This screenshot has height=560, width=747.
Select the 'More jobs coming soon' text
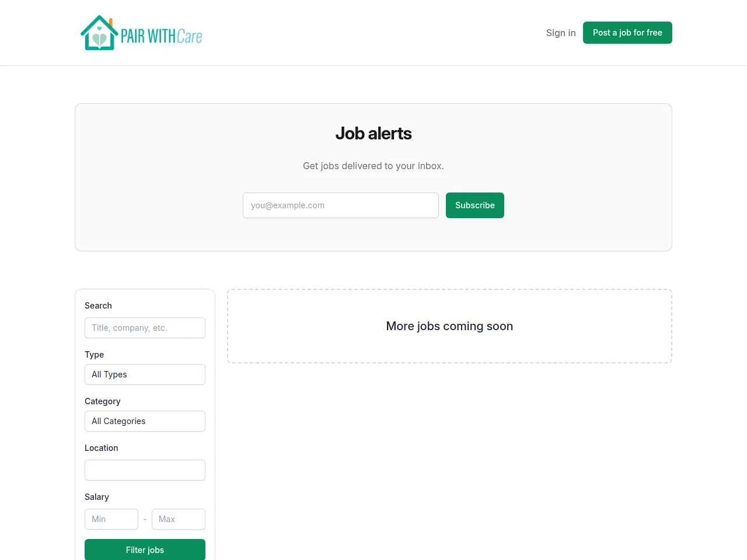pyautogui.click(x=449, y=326)
